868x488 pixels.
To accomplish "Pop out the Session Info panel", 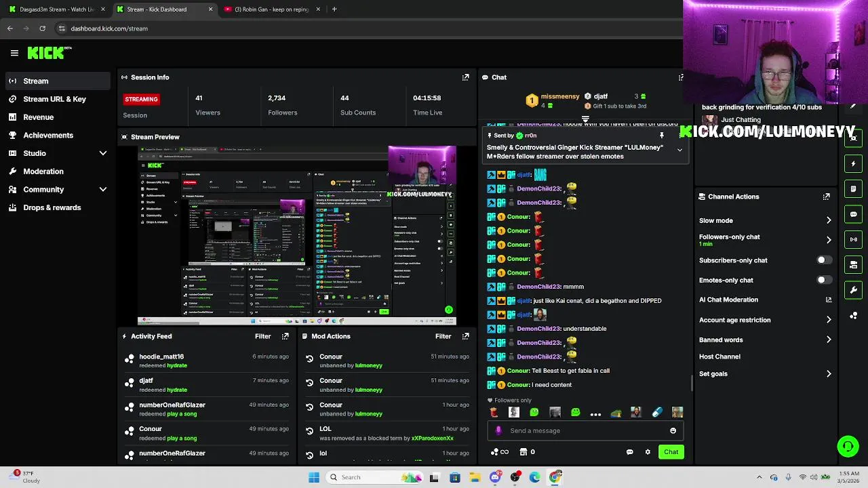I will (465, 77).
